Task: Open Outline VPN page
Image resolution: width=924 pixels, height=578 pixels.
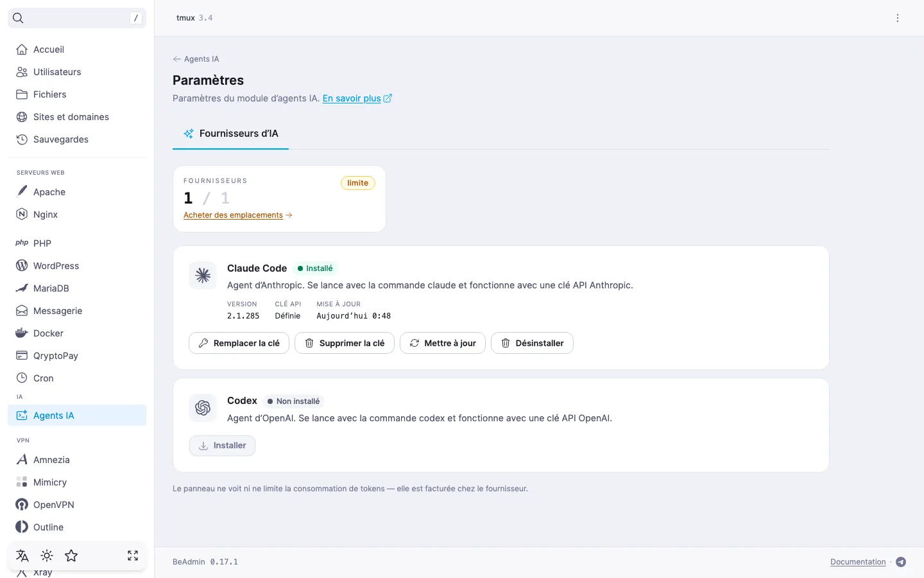Action: point(77,527)
